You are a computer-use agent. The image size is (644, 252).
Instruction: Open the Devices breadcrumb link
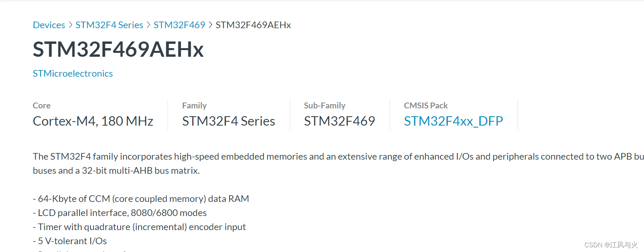click(49, 25)
